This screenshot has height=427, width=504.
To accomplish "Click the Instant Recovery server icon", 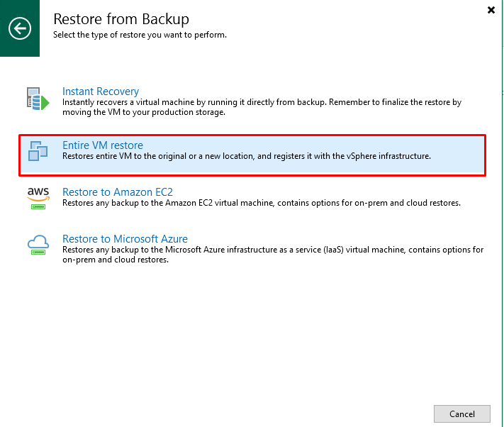I will [x=38, y=99].
